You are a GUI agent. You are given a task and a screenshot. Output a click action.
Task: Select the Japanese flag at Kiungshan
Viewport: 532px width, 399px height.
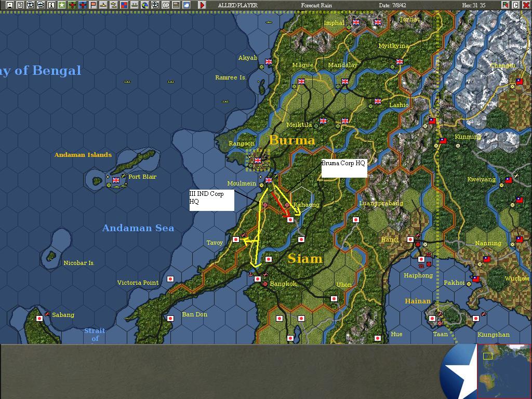pyautogui.click(x=476, y=318)
